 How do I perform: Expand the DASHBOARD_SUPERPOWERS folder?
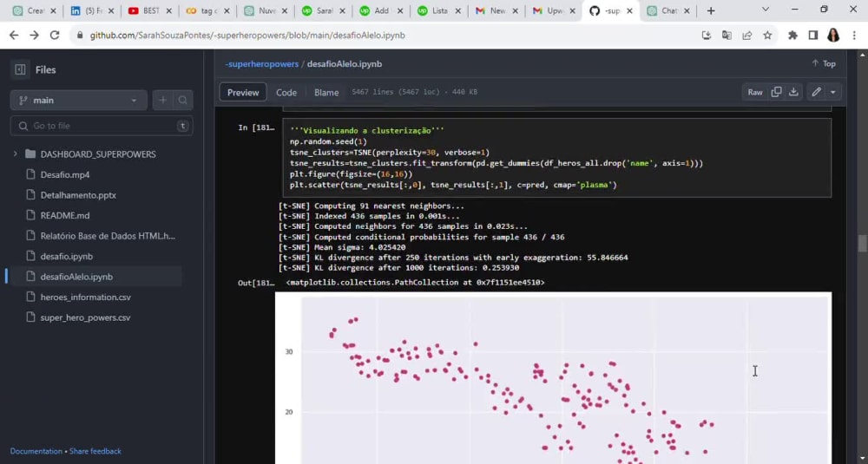point(15,154)
